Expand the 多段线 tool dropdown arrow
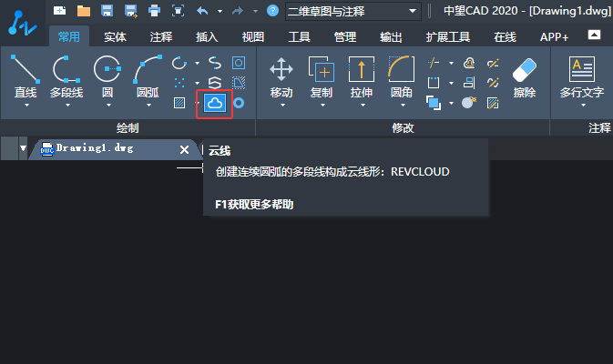The image size is (613, 364). coord(67,105)
